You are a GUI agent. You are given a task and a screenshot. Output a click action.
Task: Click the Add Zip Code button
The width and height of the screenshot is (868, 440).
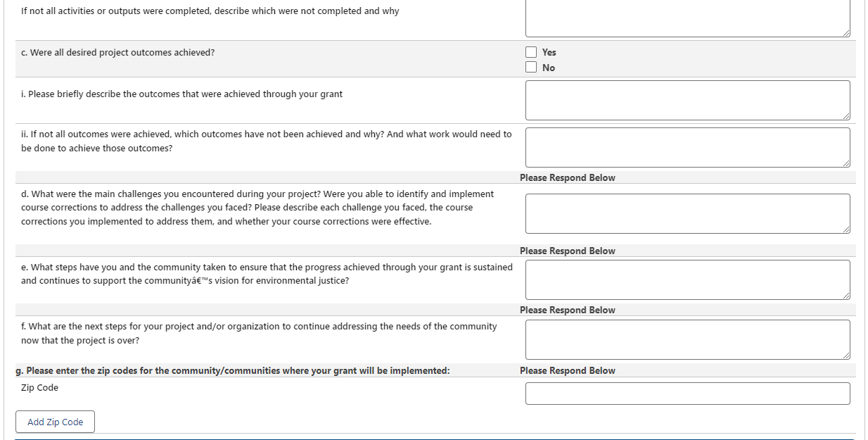[55, 422]
